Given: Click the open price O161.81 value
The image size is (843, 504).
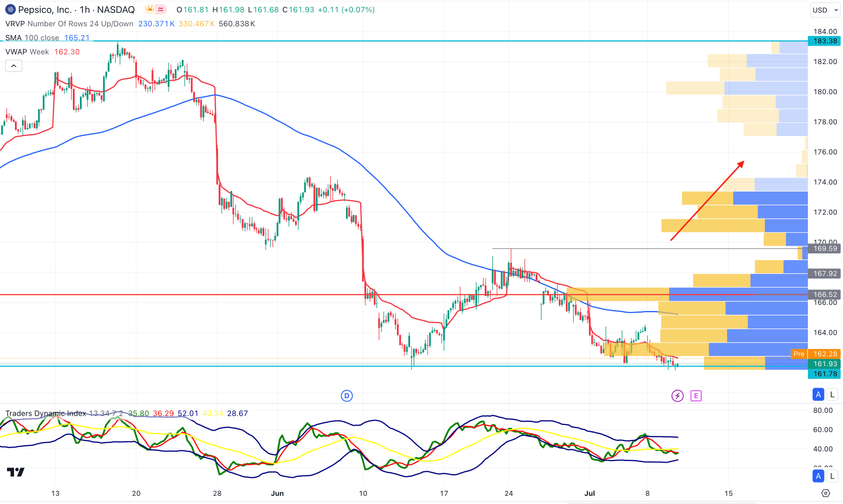Looking at the screenshot, I should point(193,10).
